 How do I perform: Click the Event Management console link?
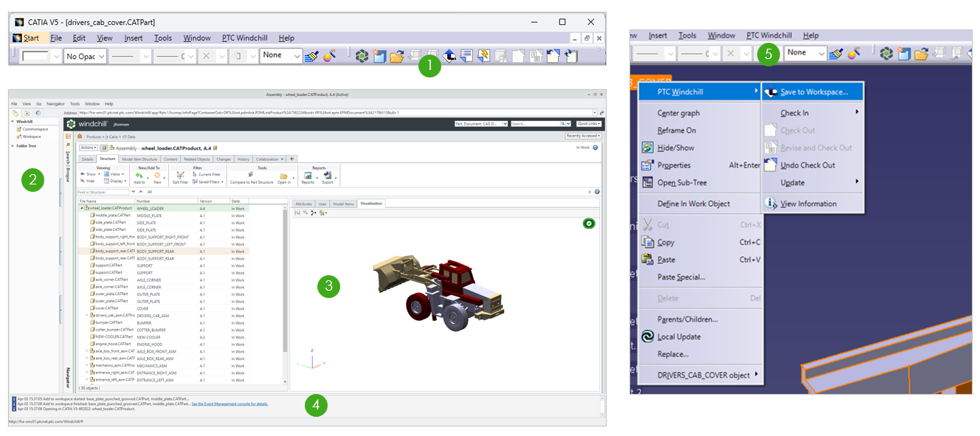[x=230, y=405]
